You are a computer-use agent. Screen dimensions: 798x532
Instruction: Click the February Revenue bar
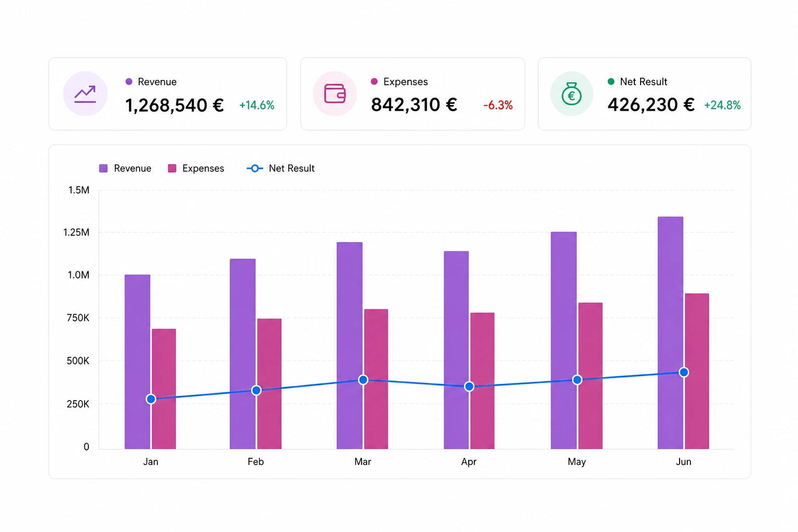tap(243, 354)
